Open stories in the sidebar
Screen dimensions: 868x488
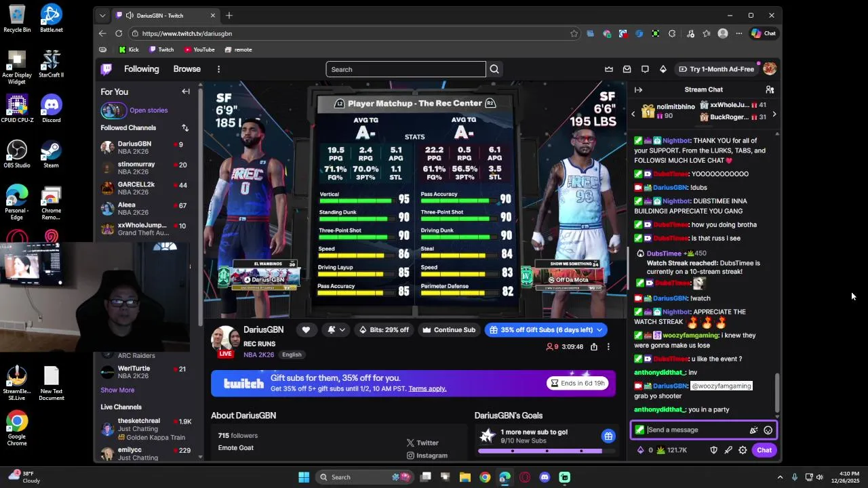pos(149,110)
